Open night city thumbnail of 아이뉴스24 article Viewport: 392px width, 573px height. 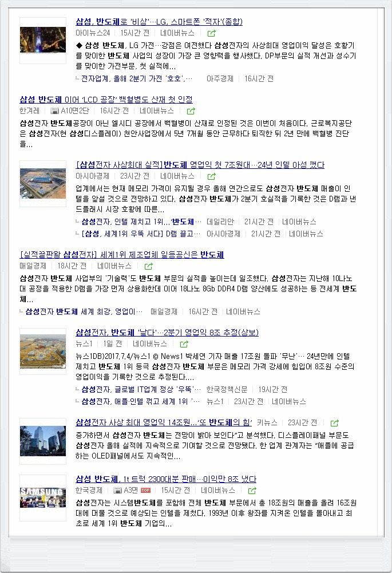coord(43,41)
